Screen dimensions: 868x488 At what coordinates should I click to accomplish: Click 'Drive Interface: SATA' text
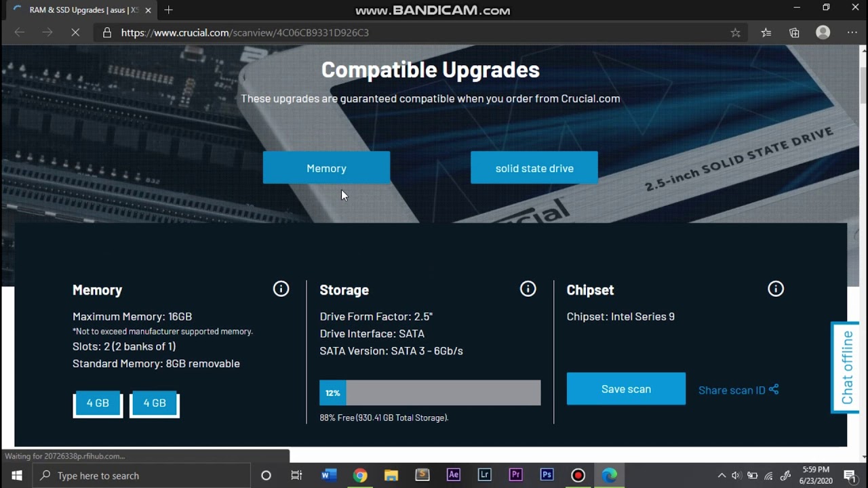click(372, 333)
